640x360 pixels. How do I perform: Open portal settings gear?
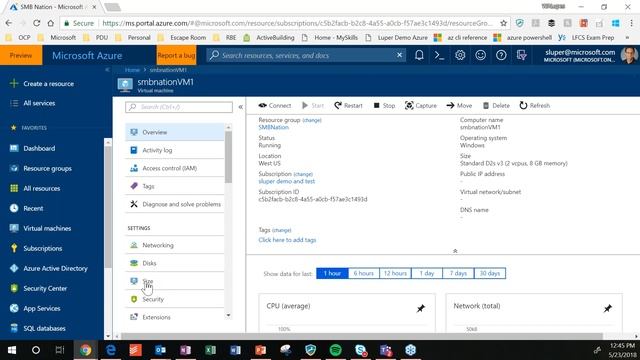(460, 55)
